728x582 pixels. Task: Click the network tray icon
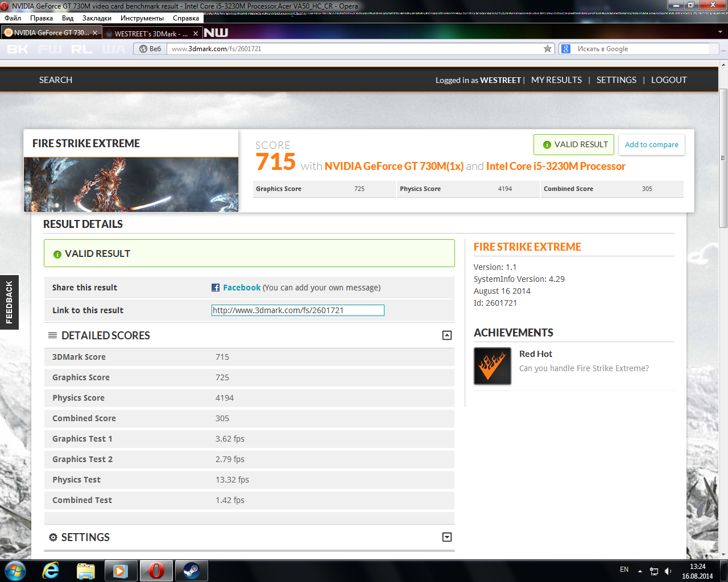(654, 571)
